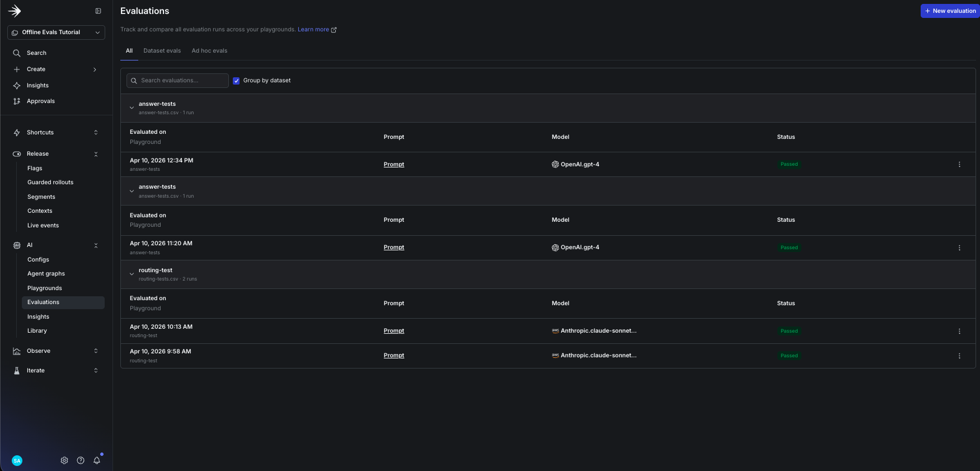Click AWS logo icon in 9:58 AM row
Screen dimensions: 980x471
(x=555, y=356)
